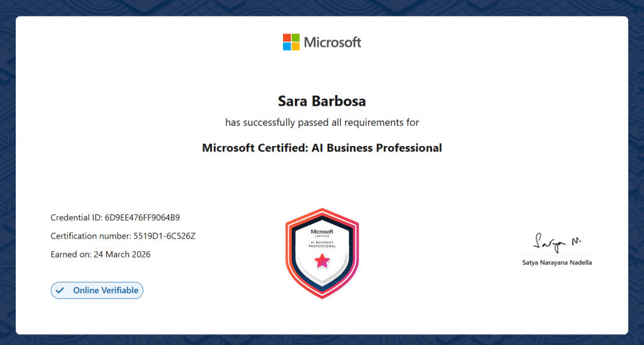Select the pink star on the badge
644x345 pixels.
(x=322, y=261)
